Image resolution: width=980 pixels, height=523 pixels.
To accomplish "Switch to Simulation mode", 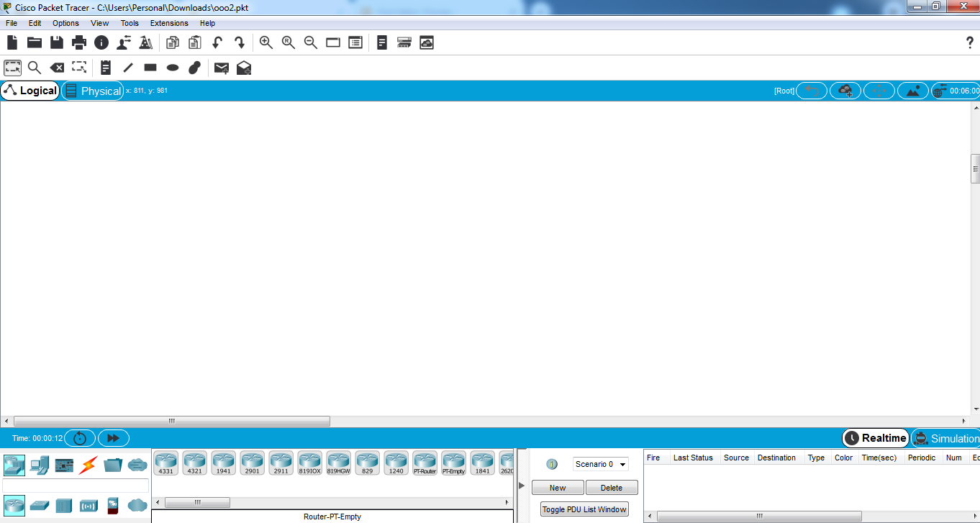I will coord(946,438).
